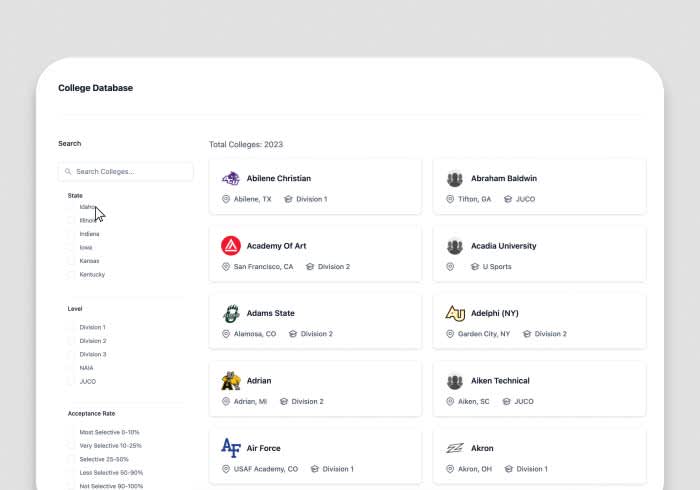Open the Adelphi (NY) card

[x=539, y=322]
